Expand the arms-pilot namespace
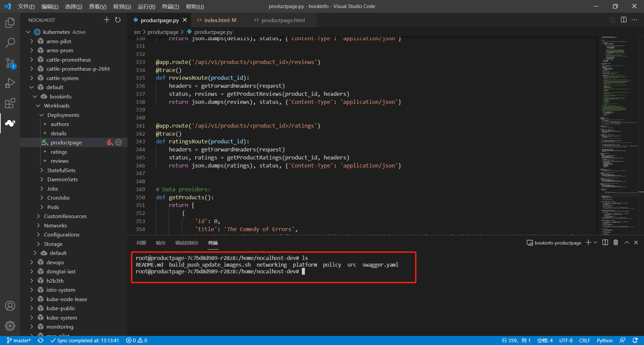This screenshot has height=345, width=644. [32, 41]
